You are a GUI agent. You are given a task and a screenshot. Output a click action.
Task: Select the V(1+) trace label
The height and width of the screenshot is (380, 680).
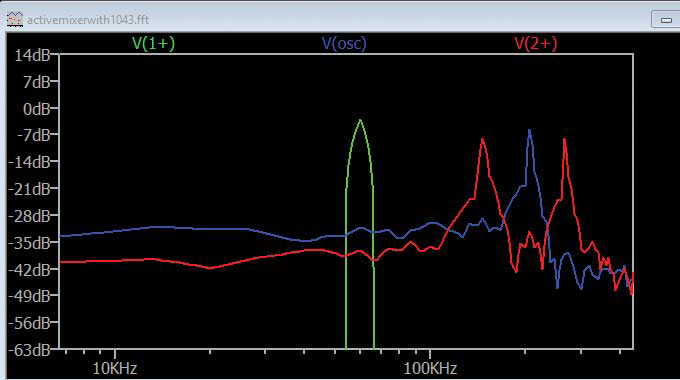154,43
